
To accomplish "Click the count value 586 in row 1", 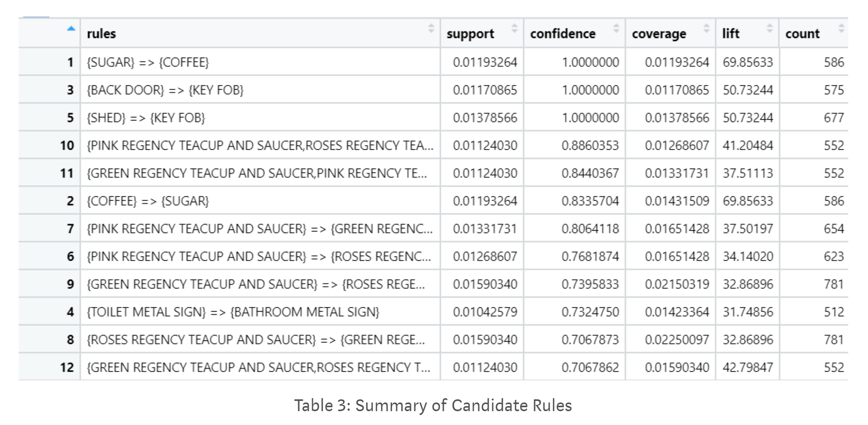I will click(834, 62).
